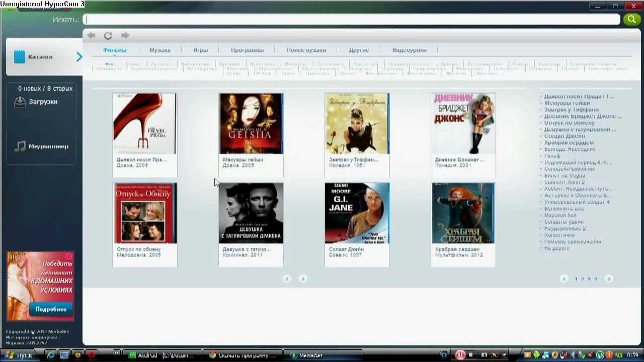Open Девушка с татуировкой дракона poster

(x=251, y=213)
